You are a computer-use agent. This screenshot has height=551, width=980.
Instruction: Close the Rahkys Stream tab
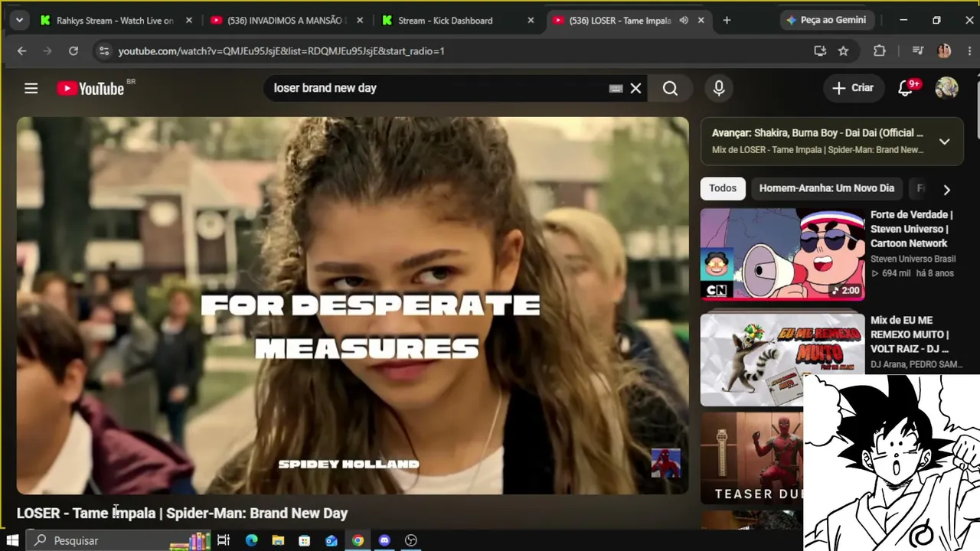(189, 21)
